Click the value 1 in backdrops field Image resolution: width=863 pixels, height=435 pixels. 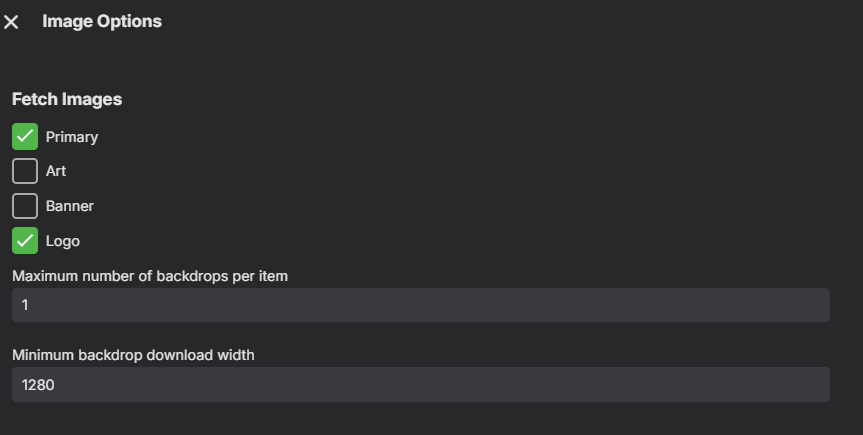[25, 305]
